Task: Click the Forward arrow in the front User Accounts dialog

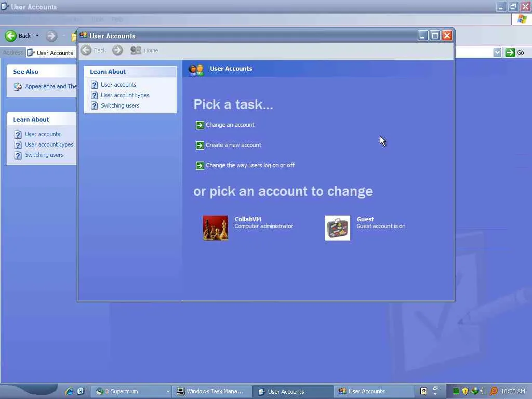Action: click(x=118, y=50)
